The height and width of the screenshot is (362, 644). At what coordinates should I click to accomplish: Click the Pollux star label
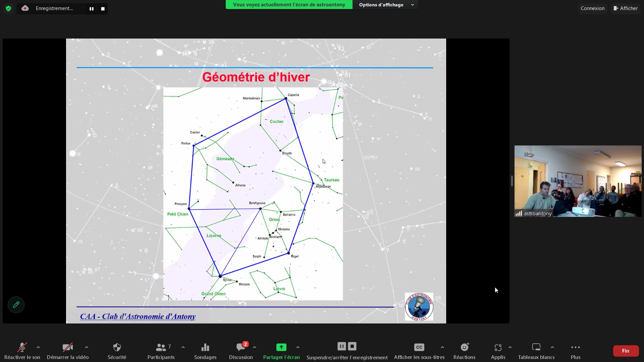point(186,143)
